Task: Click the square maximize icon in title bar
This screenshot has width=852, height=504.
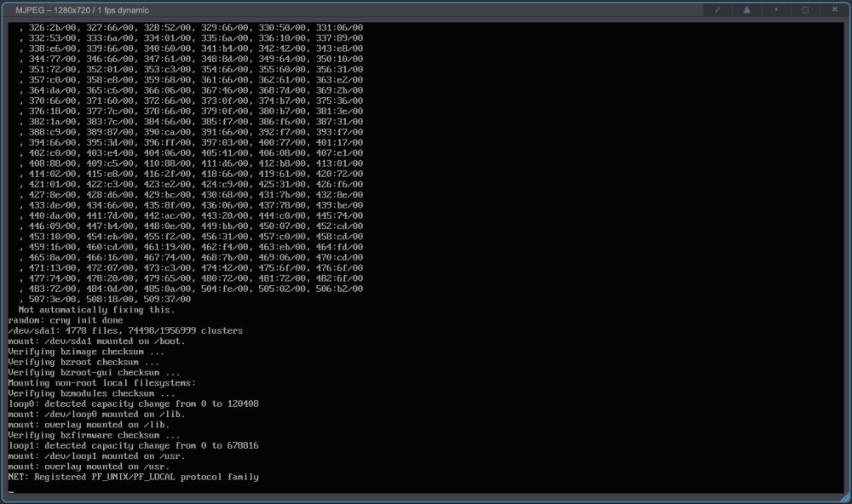Action: point(805,9)
